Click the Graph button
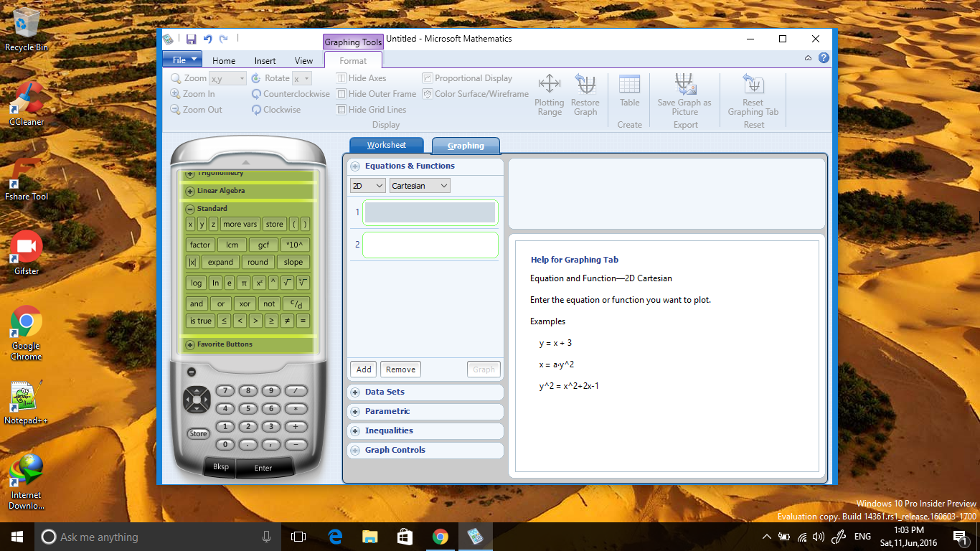 pos(484,369)
